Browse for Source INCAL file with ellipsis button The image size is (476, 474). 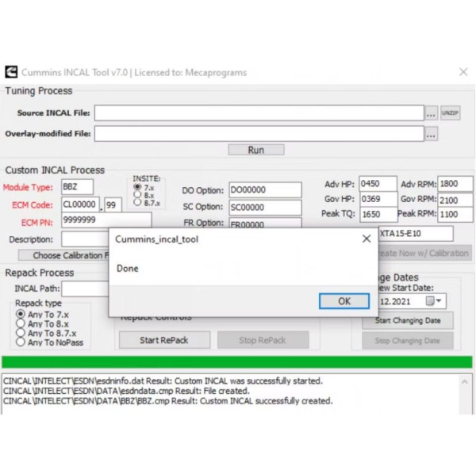tap(431, 113)
